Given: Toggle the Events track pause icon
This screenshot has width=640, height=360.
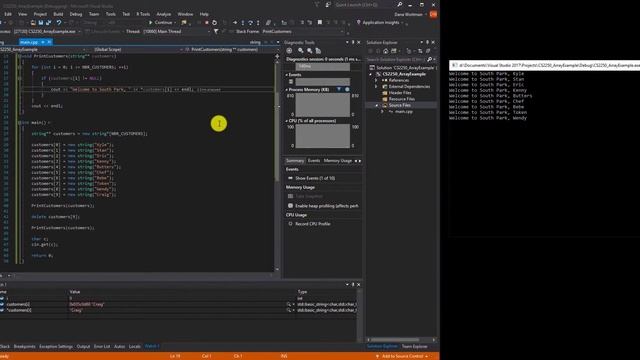Looking at the screenshot, I should [291, 82].
